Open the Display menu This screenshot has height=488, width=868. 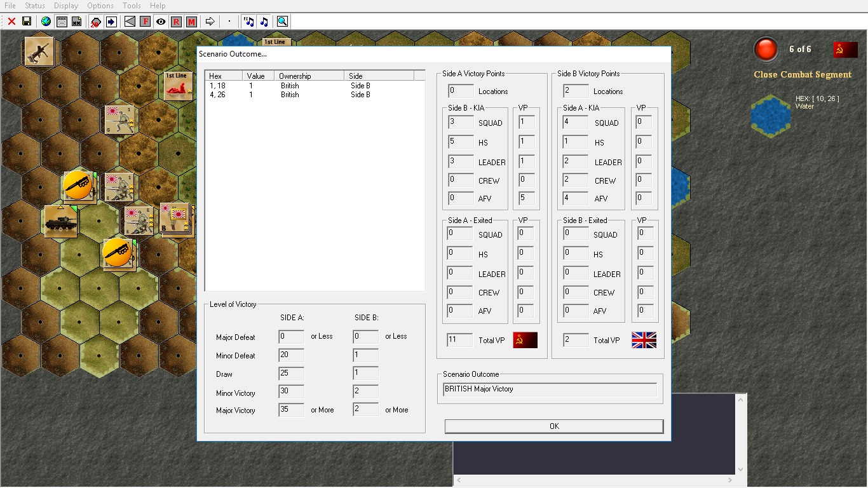pos(66,6)
